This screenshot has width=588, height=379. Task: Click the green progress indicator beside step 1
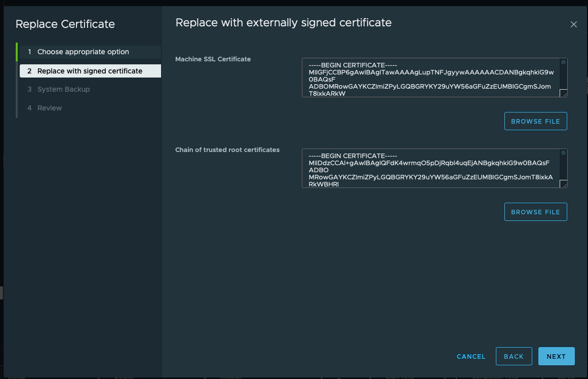(17, 52)
